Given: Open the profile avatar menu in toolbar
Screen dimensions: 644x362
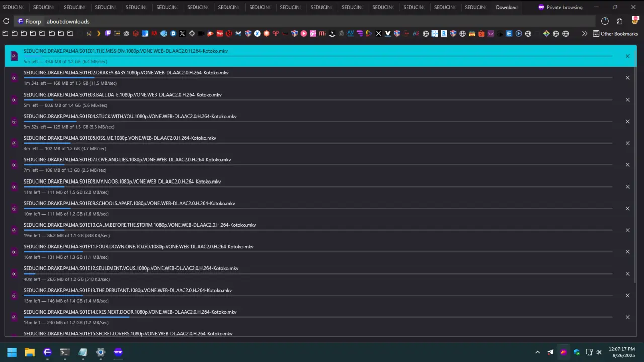Looking at the screenshot, I should [x=635, y=21].
